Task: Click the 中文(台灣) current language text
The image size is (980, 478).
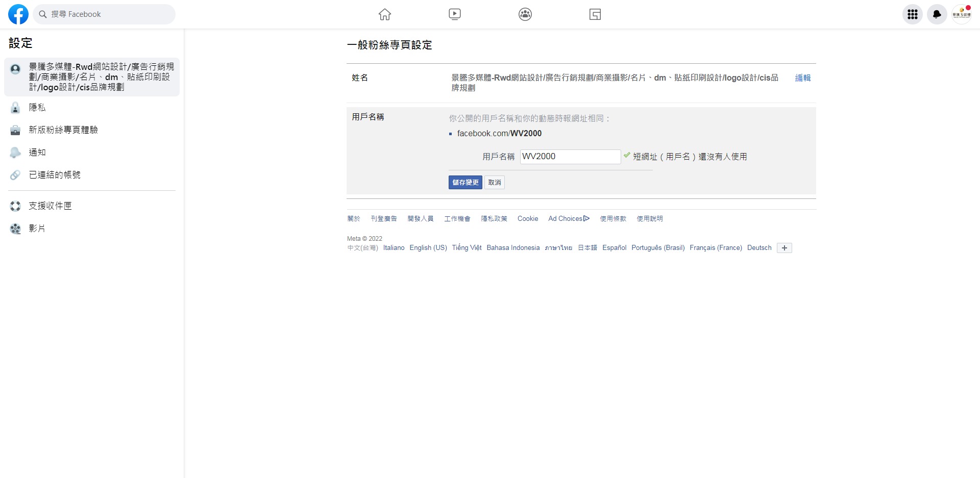Action: [x=362, y=248]
